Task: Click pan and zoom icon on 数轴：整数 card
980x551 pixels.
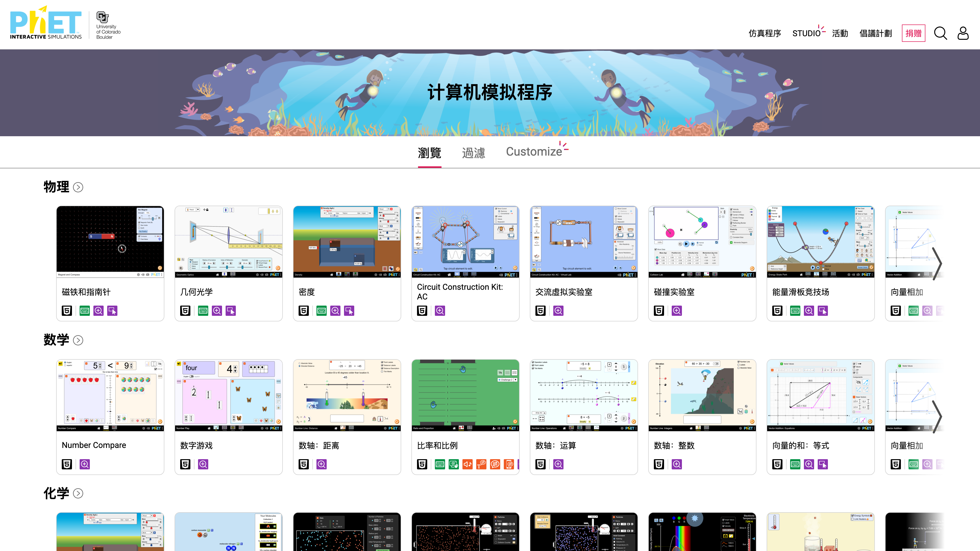Action: (677, 464)
